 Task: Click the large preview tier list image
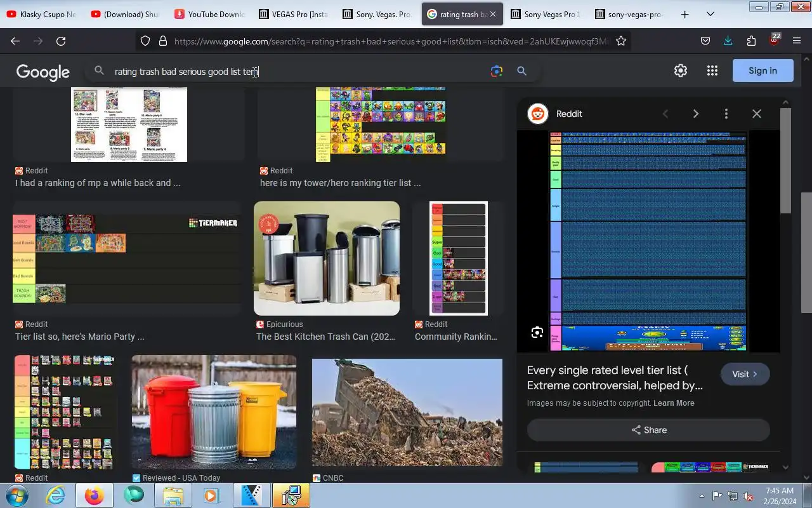click(648, 241)
